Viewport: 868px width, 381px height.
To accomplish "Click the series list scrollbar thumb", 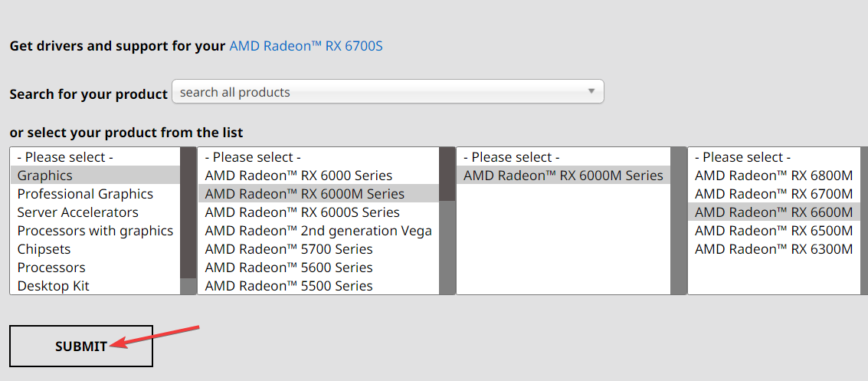I will click(x=447, y=174).
